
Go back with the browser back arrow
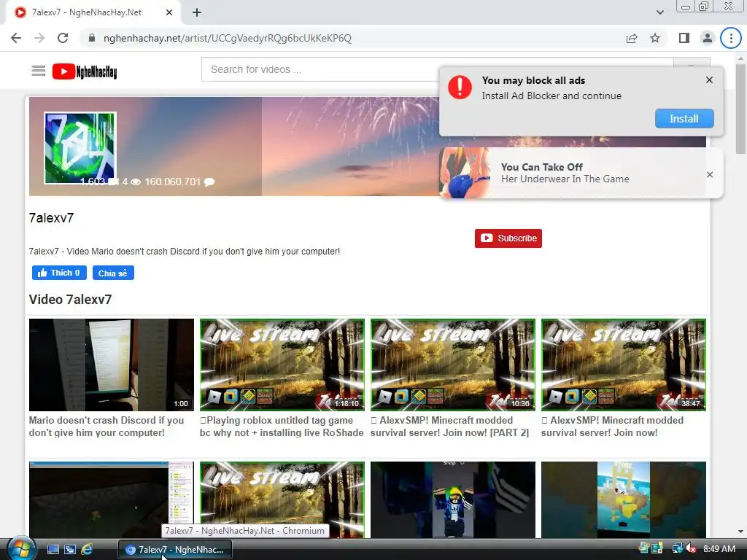[x=16, y=38]
